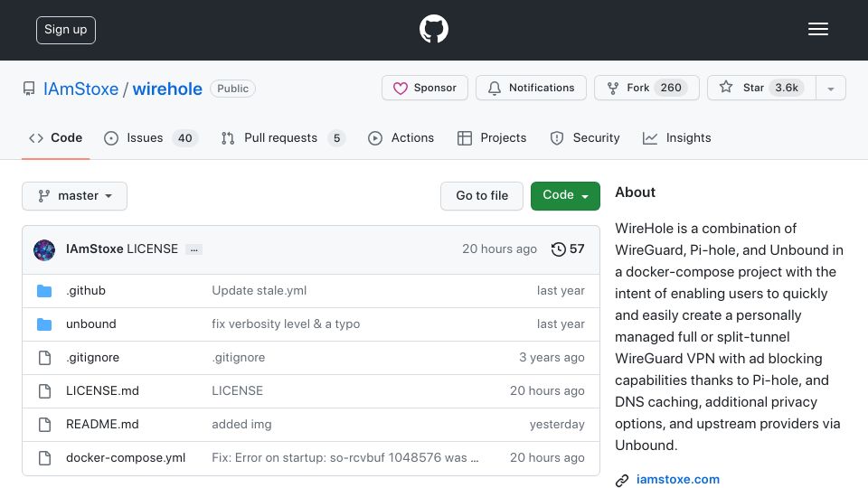The height and width of the screenshot is (488, 868).
Task: Open the master branch selector dropdown
Action: point(75,196)
